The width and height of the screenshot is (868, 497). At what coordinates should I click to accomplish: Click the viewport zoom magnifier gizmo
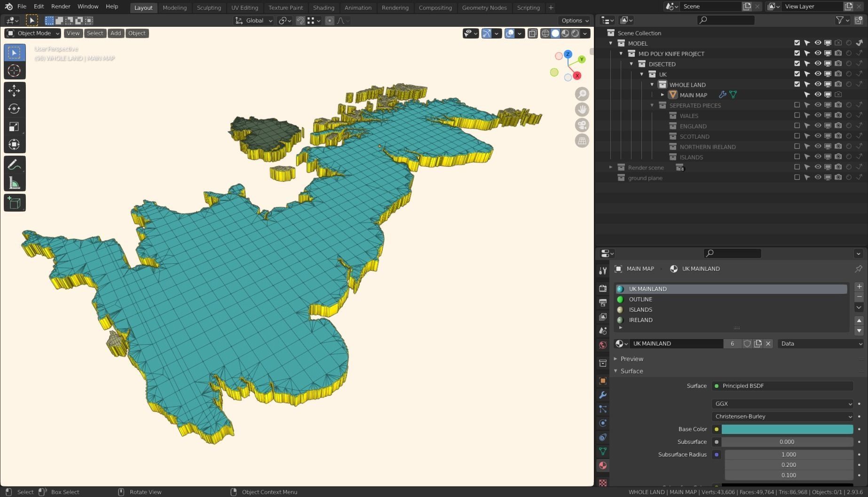(x=582, y=94)
